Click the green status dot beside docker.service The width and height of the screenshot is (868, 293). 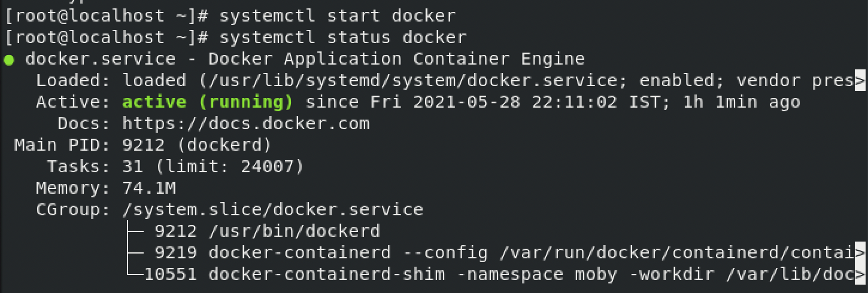[x=9, y=60]
